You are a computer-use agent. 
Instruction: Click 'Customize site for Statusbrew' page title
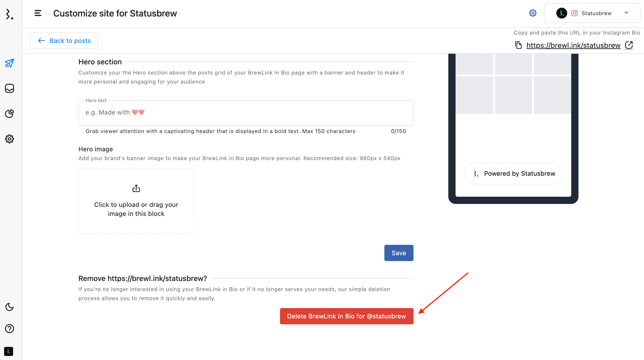pos(115,13)
